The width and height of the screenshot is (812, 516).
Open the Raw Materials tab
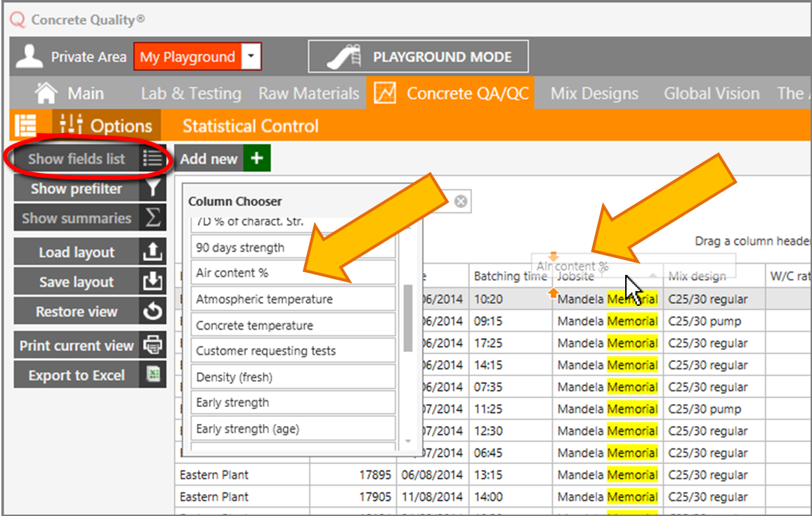[308, 93]
